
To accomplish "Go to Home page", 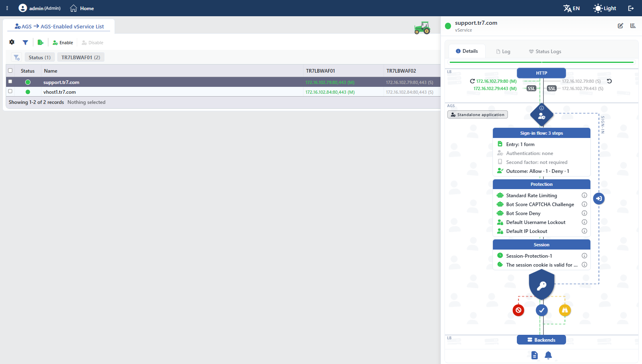I will coord(82,8).
